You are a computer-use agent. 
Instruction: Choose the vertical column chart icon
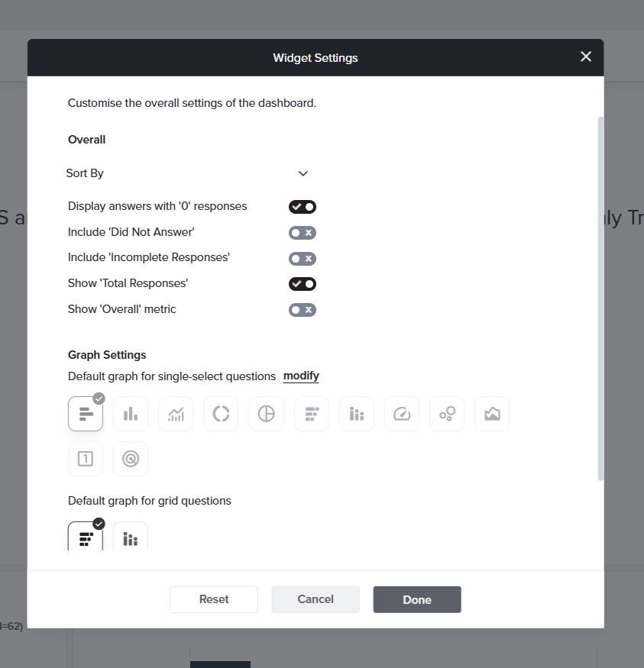pyautogui.click(x=131, y=414)
